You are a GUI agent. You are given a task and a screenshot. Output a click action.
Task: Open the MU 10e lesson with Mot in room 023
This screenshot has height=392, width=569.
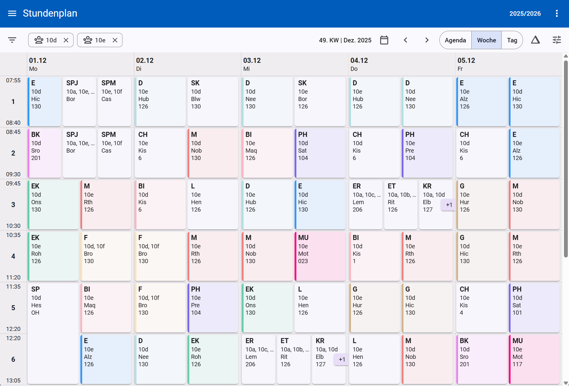[320, 256]
